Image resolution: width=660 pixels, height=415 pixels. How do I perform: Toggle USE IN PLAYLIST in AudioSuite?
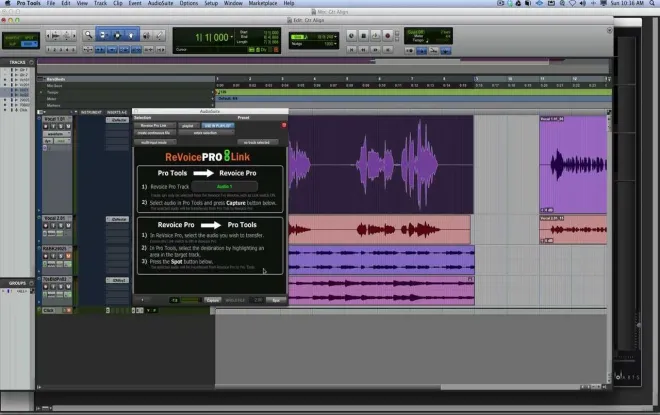coord(218,125)
